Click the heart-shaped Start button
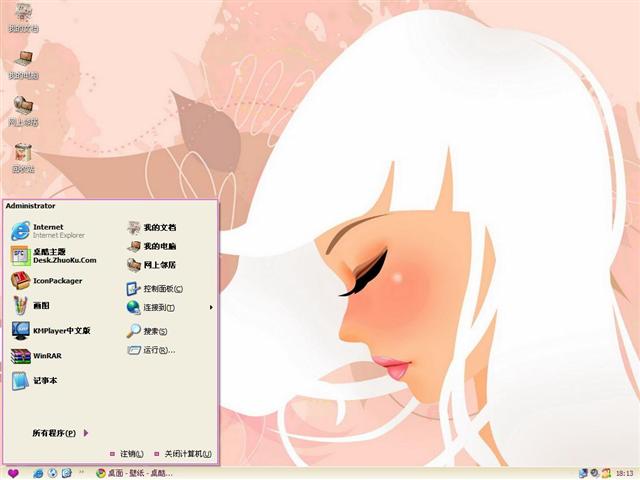This screenshot has height=480, width=640. tap(12, 472)
